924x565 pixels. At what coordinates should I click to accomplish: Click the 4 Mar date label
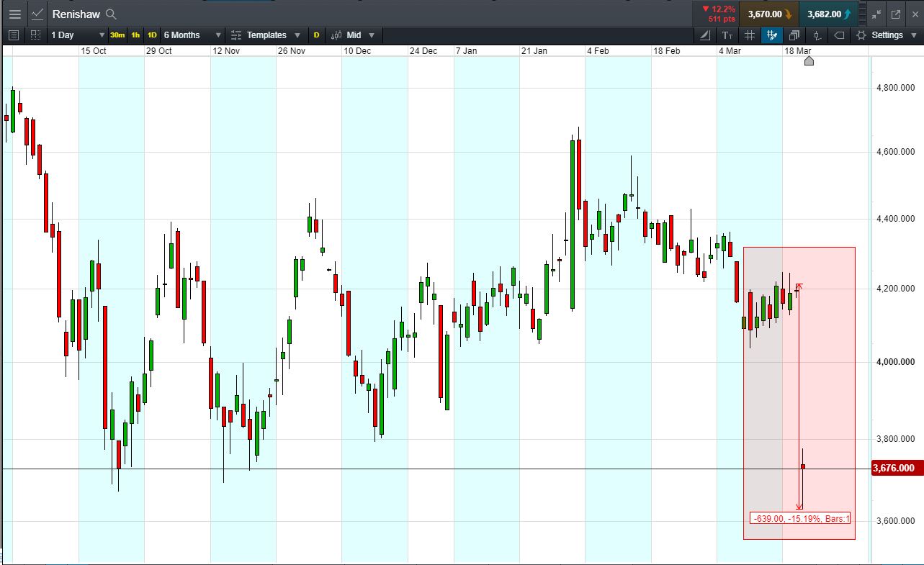[730, 50]
